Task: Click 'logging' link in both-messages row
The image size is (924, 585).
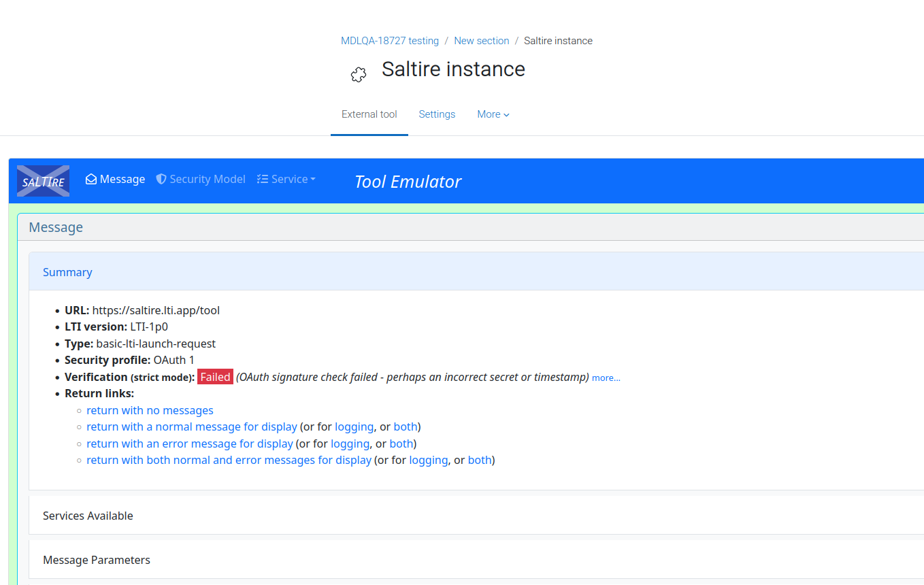Action: (428, 461)
